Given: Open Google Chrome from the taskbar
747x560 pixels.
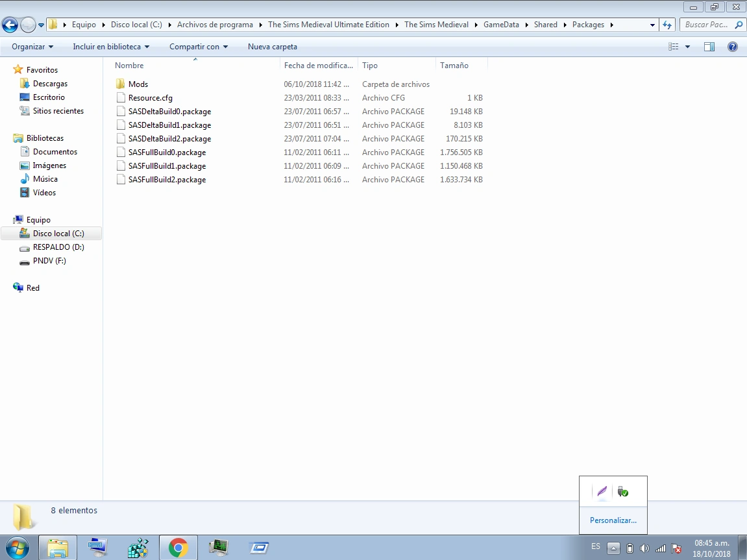Looking at the screenshot, I should pos(178,548).
